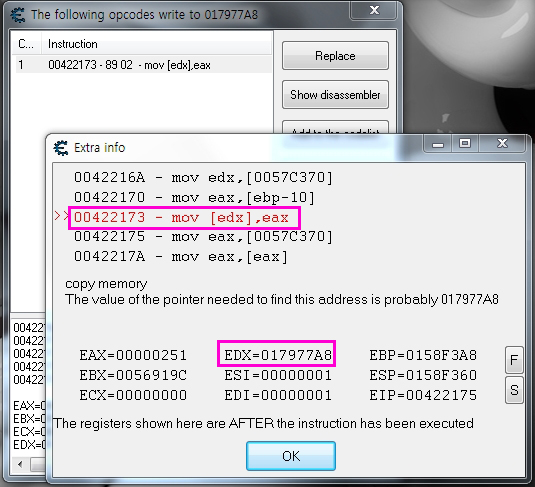Screen dimensions: 535x487
Task: Close the Extra info window
Action: click(502, 143)
